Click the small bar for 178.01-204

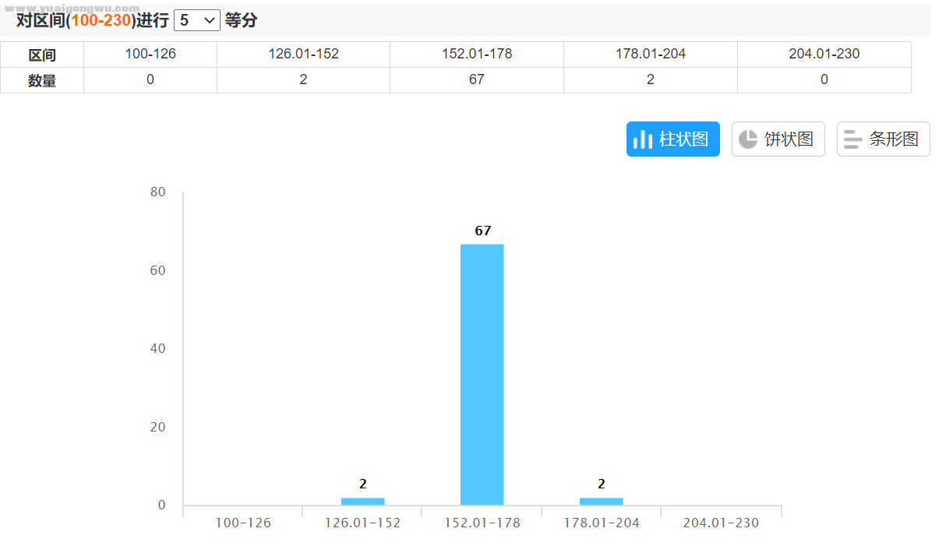(601, 501)
